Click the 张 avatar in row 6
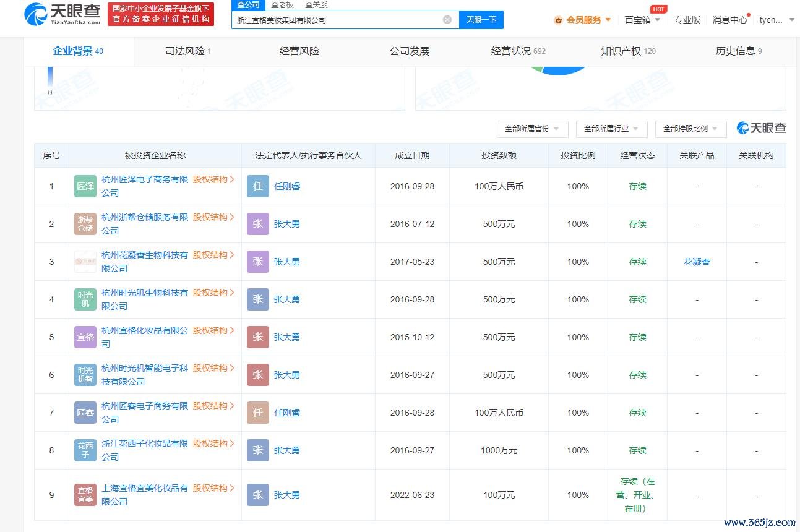This screenshot has width=800, height=532. (x=258, y=375)
